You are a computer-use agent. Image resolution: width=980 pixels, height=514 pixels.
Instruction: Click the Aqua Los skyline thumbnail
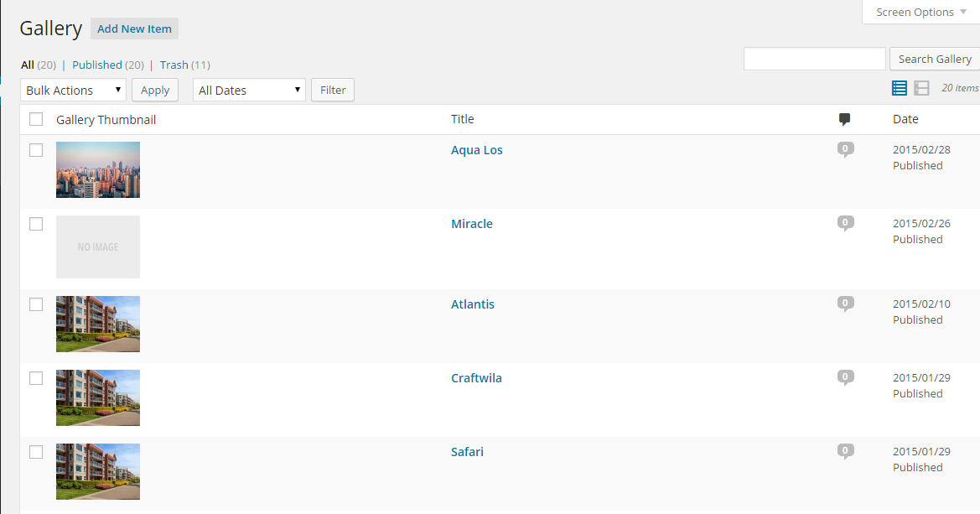(x=98, y=169)
